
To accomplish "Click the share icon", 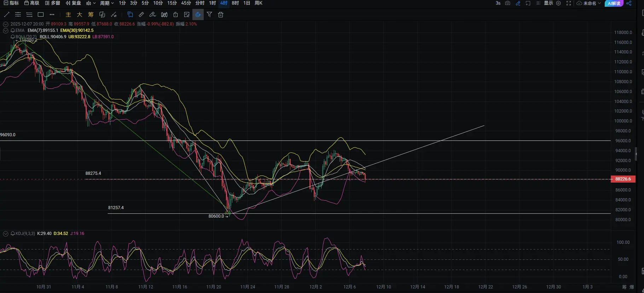I will pyautogui.click(x=629, y=3).
